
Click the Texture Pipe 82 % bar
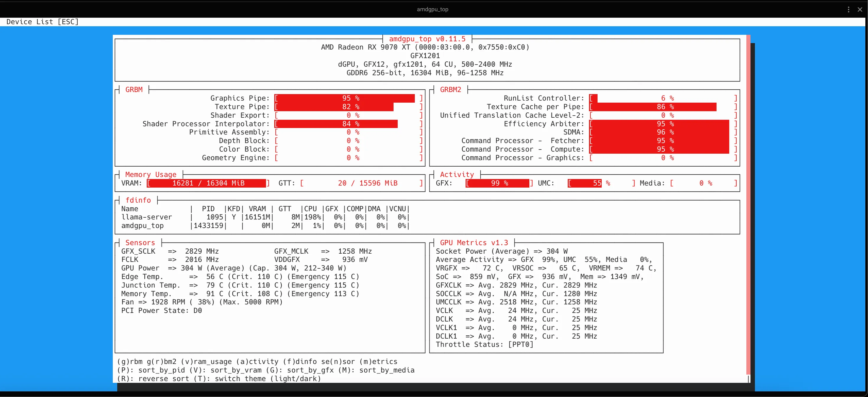[x=348, y=107]
